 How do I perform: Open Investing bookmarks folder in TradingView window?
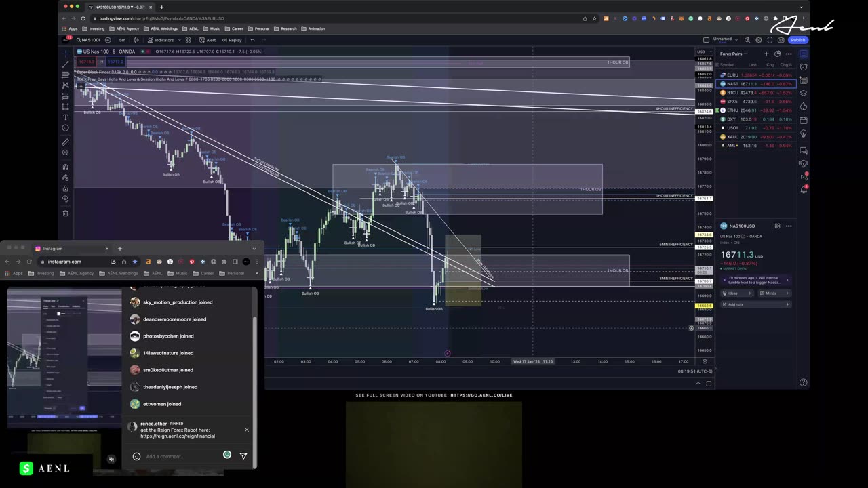point(94,28)
